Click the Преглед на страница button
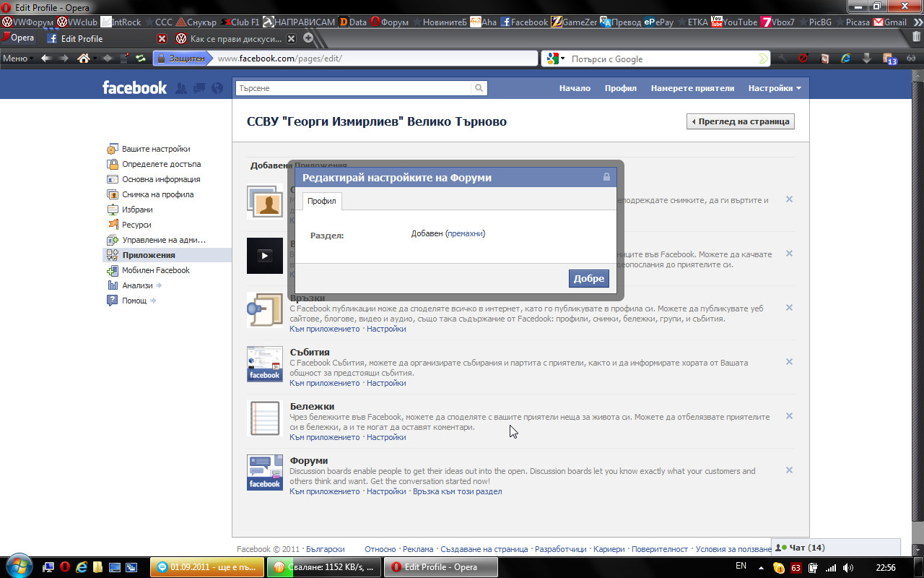The width and height of the screenshot is (924, 578). tap(741, 121)
